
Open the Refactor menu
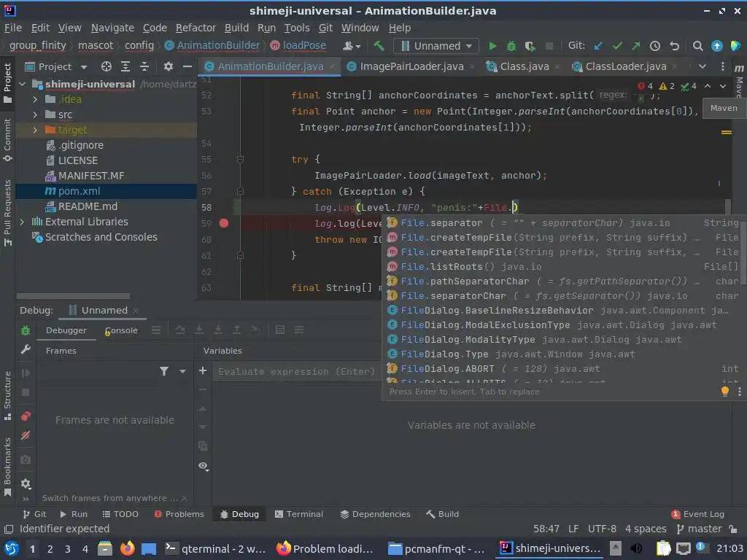(196, 28)
